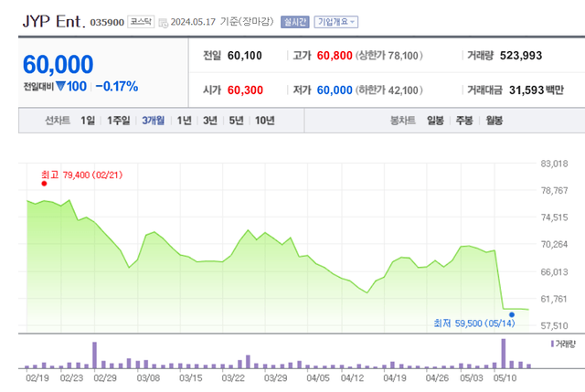The width and height of the screenshot is (585, 392).
Task: Select the 3개월 chart period
Action: (154, 121)
